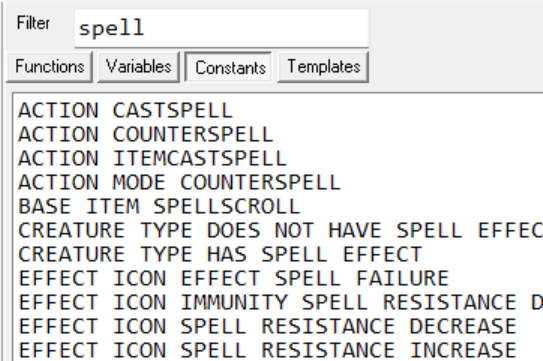Click the word CASTSPELL in first row
Viewport: 543px width, 361px height.
point(172,111)
